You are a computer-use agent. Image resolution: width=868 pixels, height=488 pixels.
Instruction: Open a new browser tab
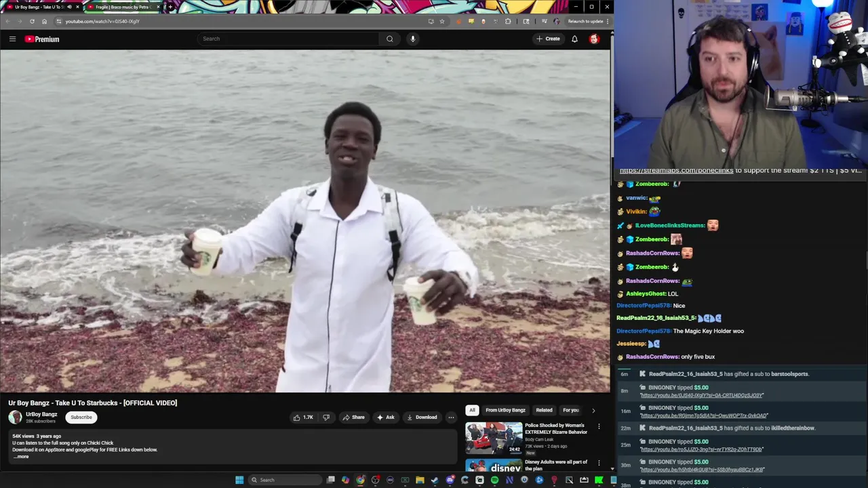[170, 7]
